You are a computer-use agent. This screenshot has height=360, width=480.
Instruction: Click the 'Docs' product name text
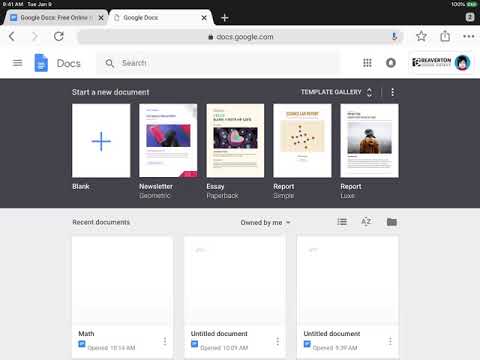click(x=69, y=63)
